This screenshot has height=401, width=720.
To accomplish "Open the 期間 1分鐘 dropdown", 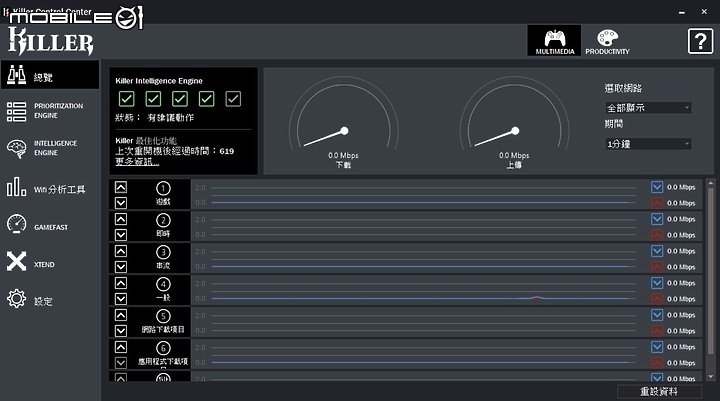I will click(x=648, y=144).
